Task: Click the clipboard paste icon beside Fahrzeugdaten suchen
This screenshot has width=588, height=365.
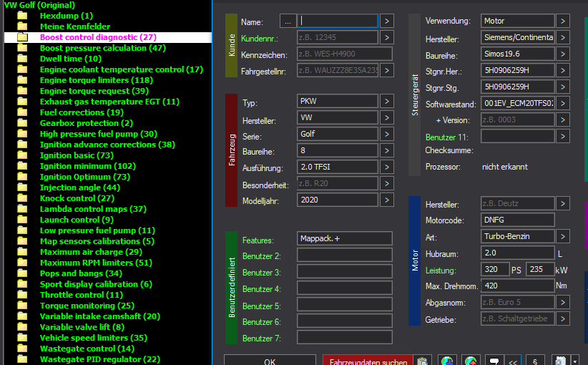Action: coord(422,361)
